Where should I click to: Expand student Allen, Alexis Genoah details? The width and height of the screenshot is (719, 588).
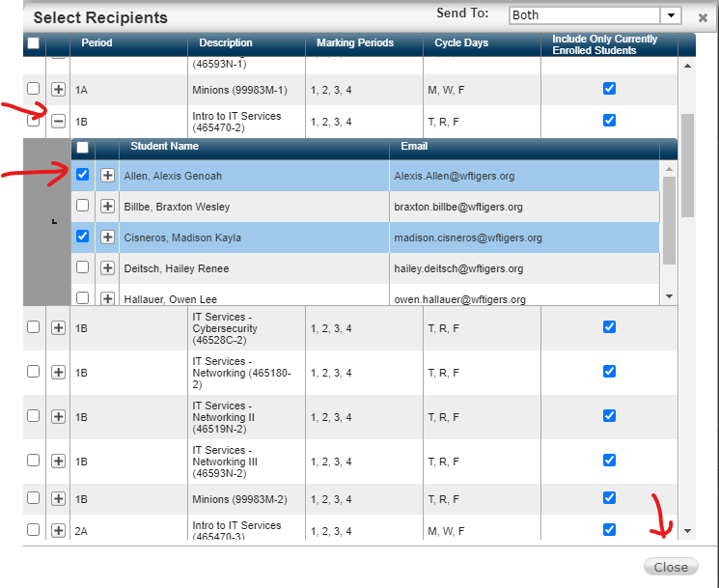coord(107,175)
